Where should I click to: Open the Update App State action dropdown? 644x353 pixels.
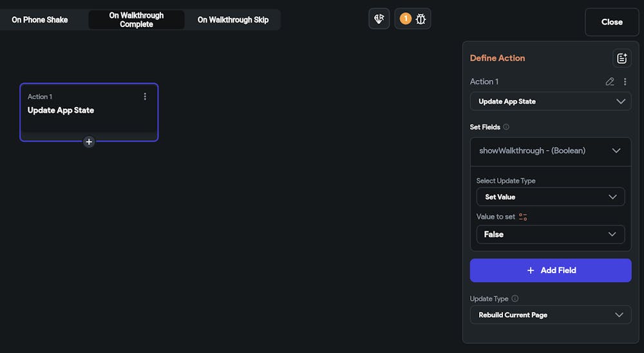click(x=550, y=102)
